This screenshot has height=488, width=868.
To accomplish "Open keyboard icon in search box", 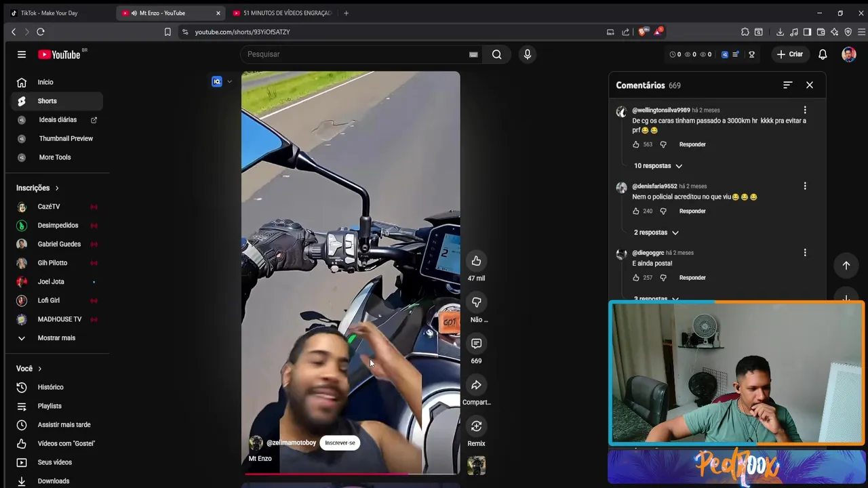I will 473,54.
